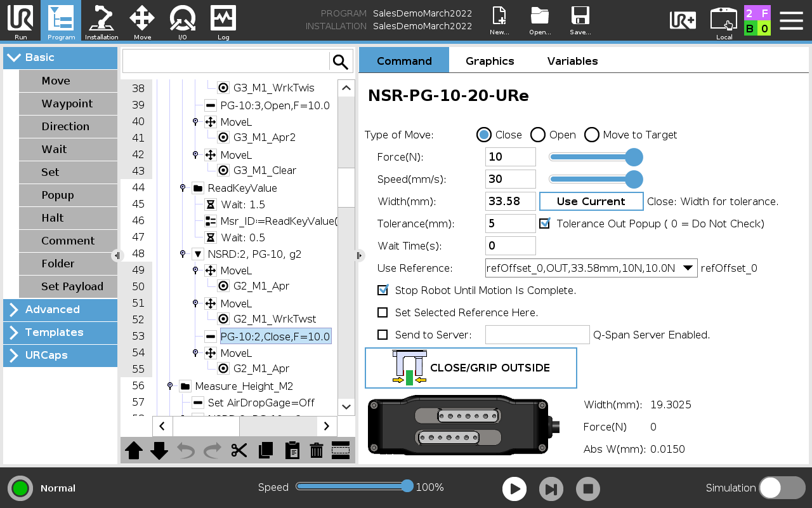Create a New program file
Viewport: 812px width, 508px height.
point(500,20)
